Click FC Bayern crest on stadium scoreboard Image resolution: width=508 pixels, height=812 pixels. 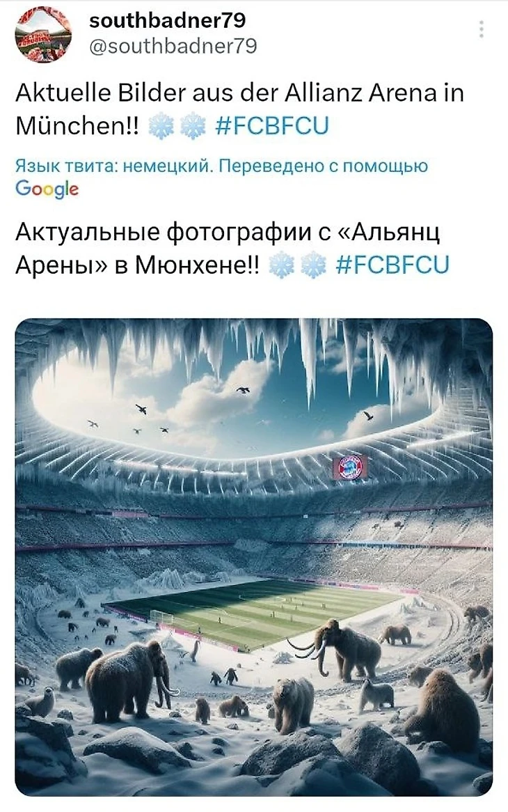coord(350,467)
